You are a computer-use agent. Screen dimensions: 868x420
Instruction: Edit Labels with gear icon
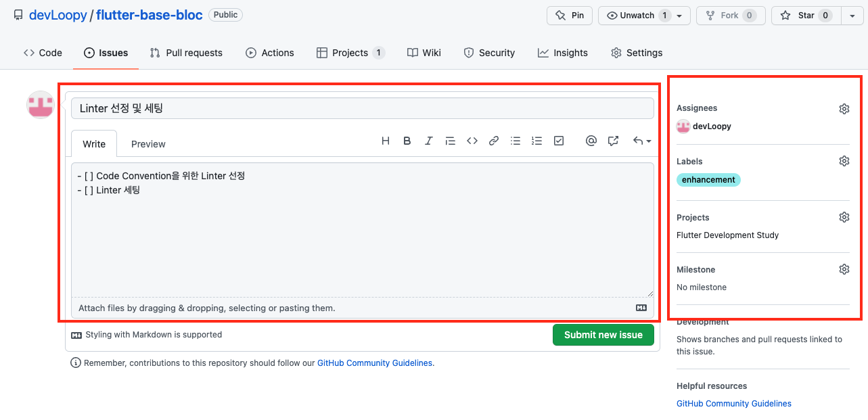click(x=844, y=161)
